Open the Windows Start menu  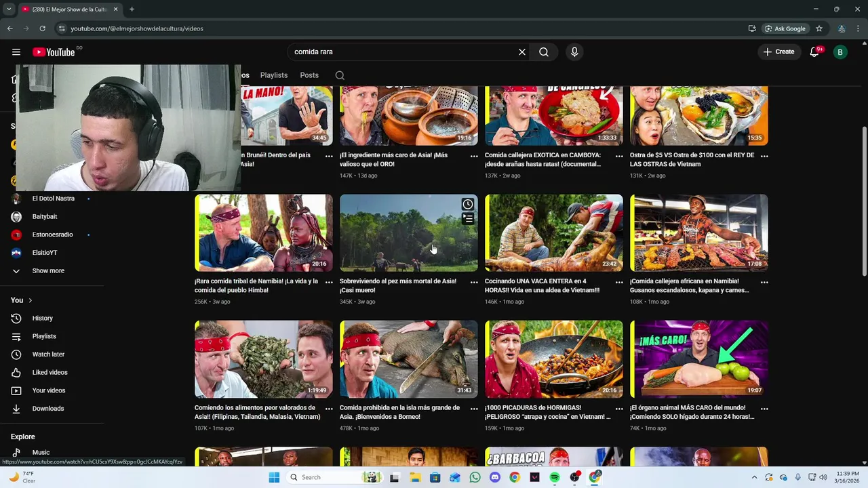tap(274, 477)
